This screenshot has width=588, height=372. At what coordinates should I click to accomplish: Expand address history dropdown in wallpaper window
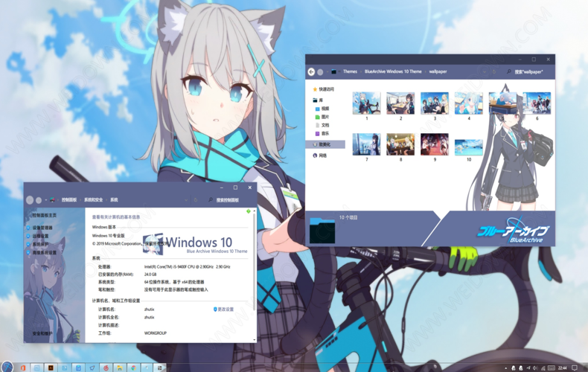click(485, 71)
